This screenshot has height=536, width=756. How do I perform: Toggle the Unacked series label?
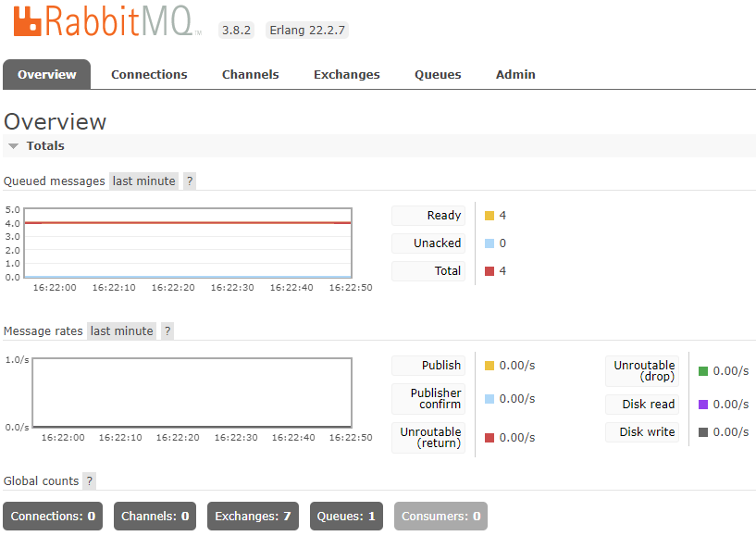[428, 243]
